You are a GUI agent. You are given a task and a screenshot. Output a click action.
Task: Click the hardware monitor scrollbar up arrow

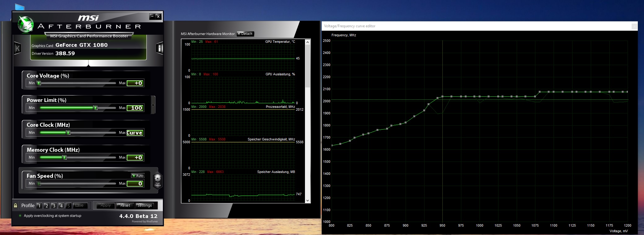click(307, 42)
